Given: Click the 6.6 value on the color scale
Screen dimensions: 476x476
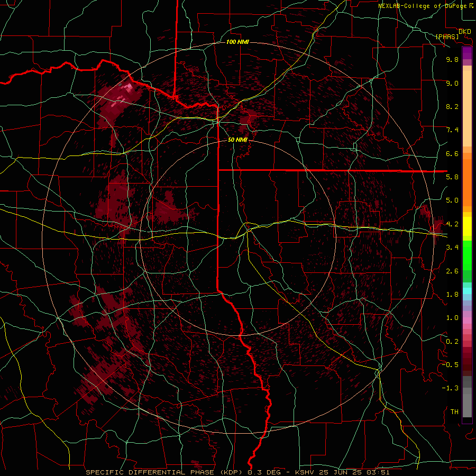Looking at the screenshot, I should 452,153.
